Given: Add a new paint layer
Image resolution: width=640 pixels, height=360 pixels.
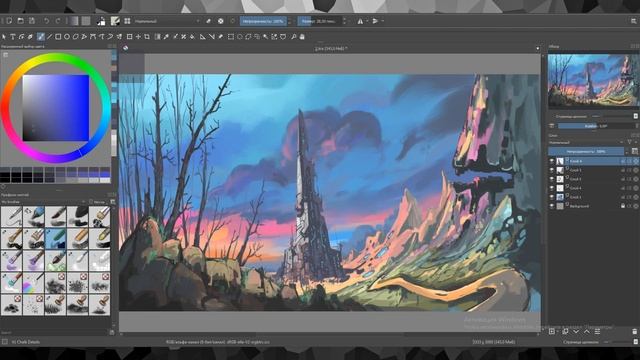Looking at the screenshot, I should [x=552, y=331].
